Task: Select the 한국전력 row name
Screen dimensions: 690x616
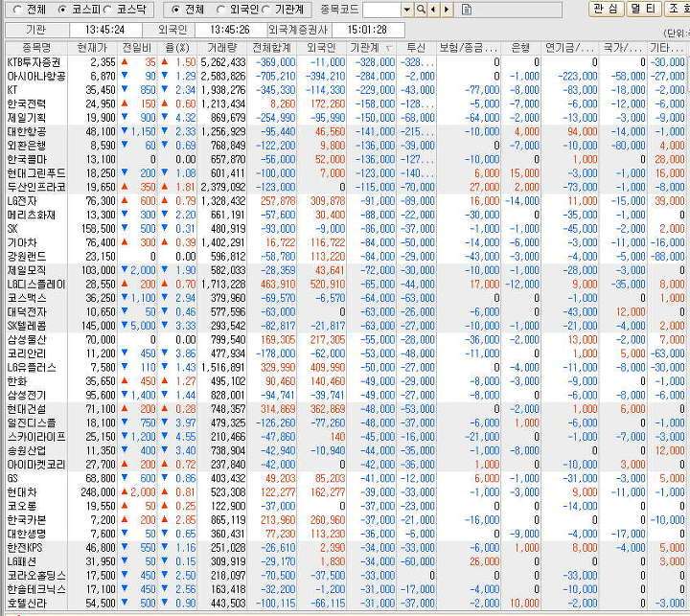Action: click(x=27, y=103)
